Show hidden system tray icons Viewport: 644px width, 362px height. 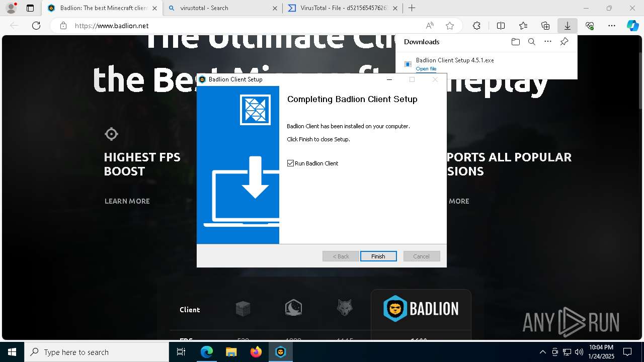(542, 352)
